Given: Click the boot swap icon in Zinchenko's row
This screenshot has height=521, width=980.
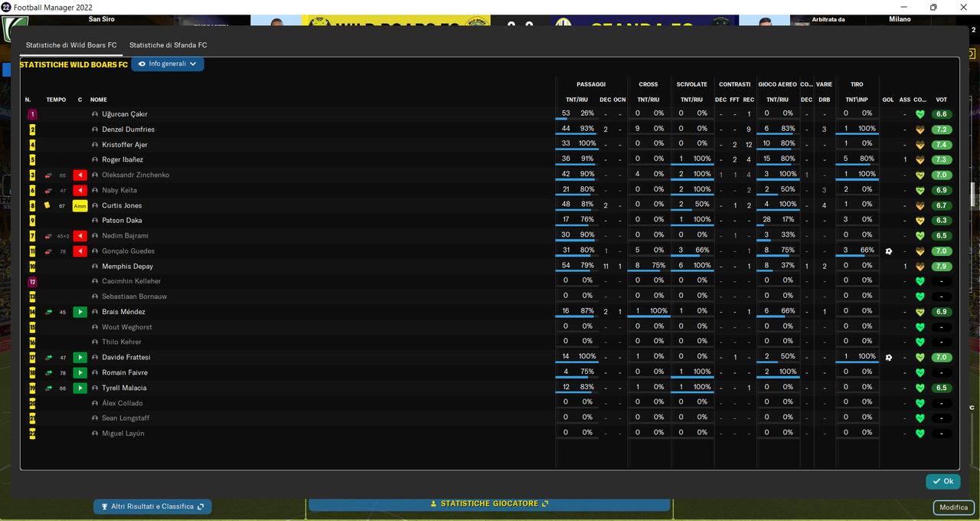Looking at the screenshot, I should 48,175.
